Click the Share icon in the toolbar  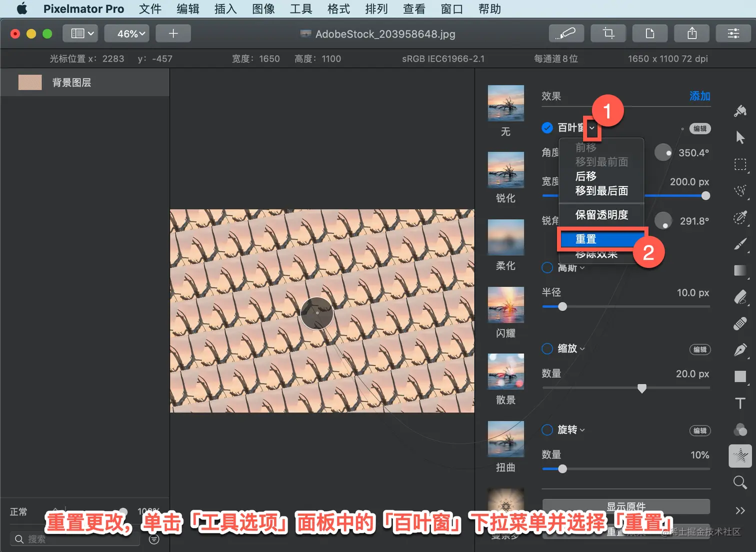(x=692, y=34)
